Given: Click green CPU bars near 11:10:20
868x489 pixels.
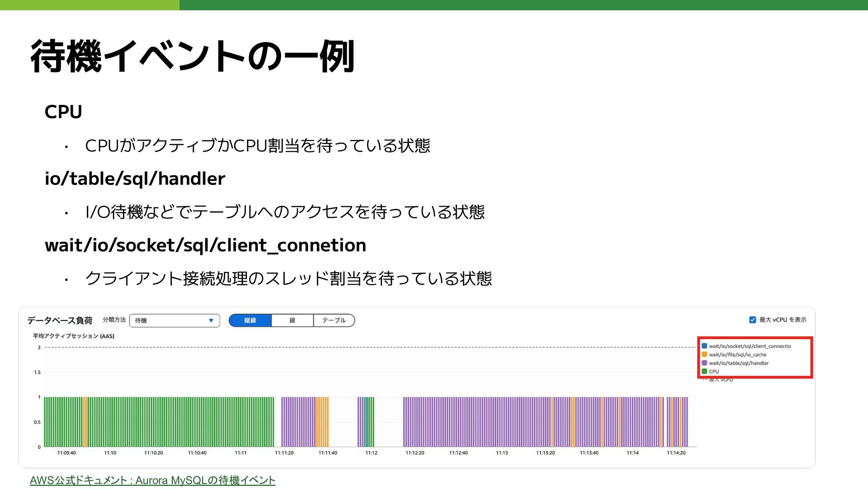Looking at the screenshot, I should pos(154,422).
